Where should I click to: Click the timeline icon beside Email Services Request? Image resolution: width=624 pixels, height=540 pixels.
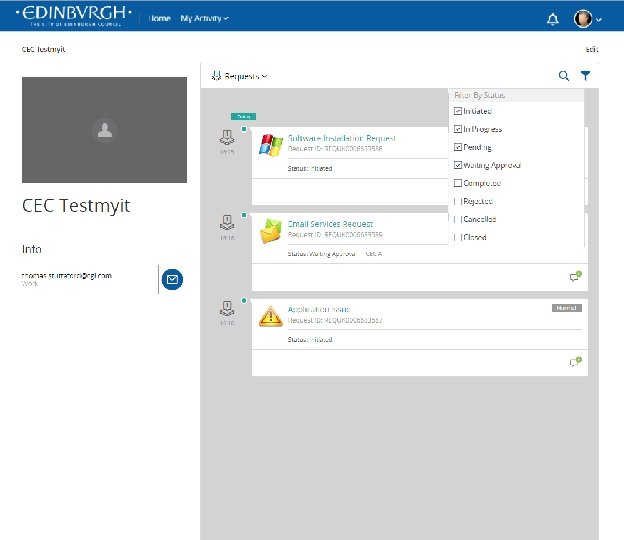pyautogui.click(x=227, y=223)
